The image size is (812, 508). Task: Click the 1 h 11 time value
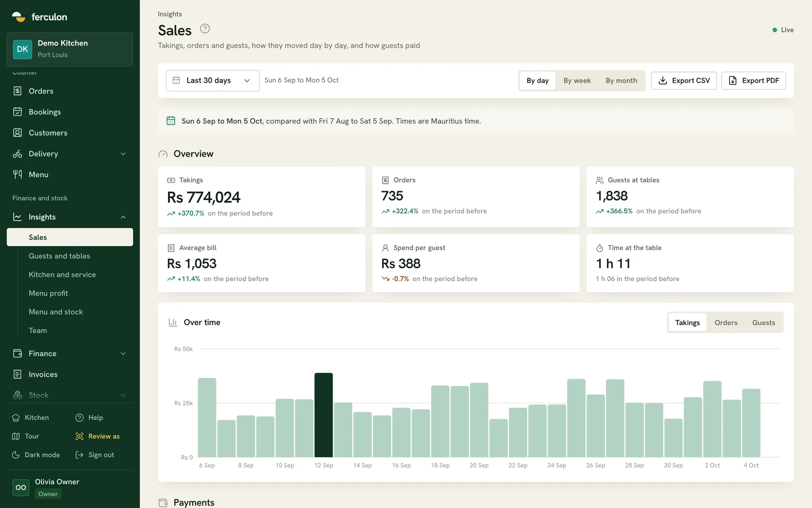(x=613, y=264)
